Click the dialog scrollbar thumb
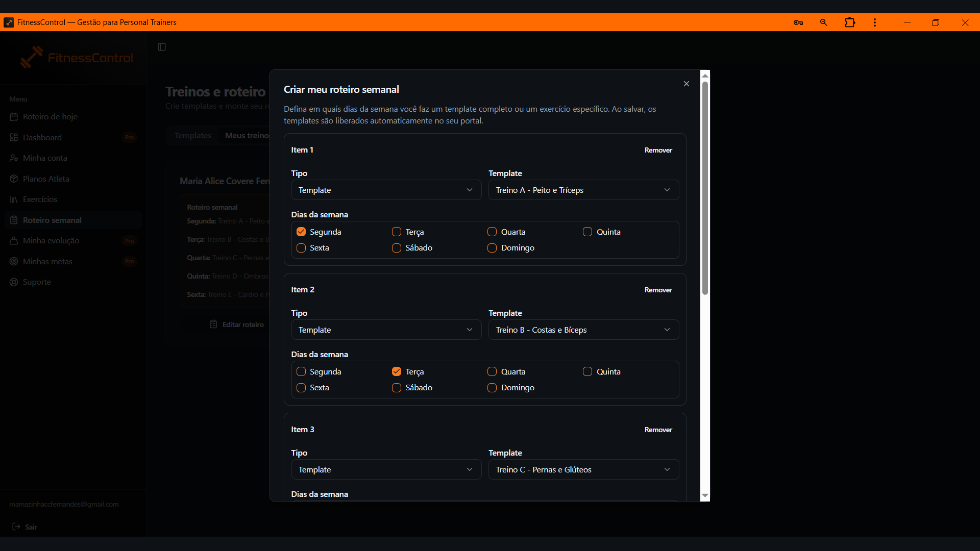 coord(705,188)
